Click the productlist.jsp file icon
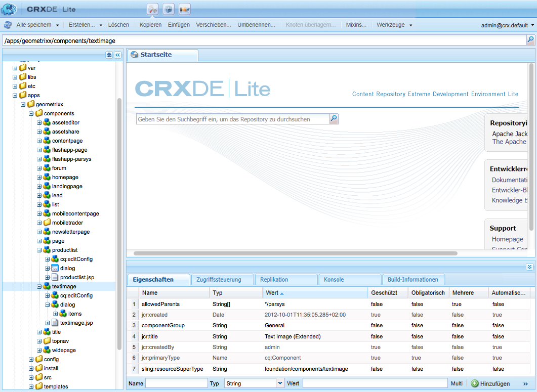Viewport: 537px width, 392px height. 55,277
